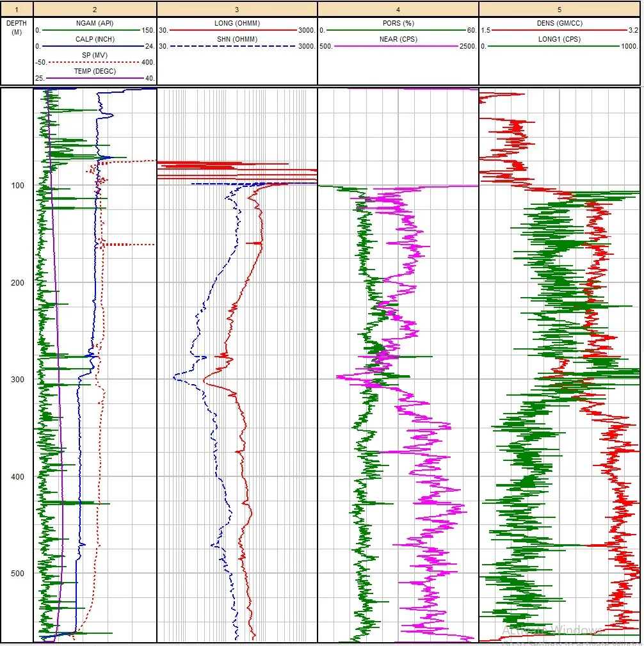
Task: Click the magenta NEAR legend line
Action: click(396, 46)
